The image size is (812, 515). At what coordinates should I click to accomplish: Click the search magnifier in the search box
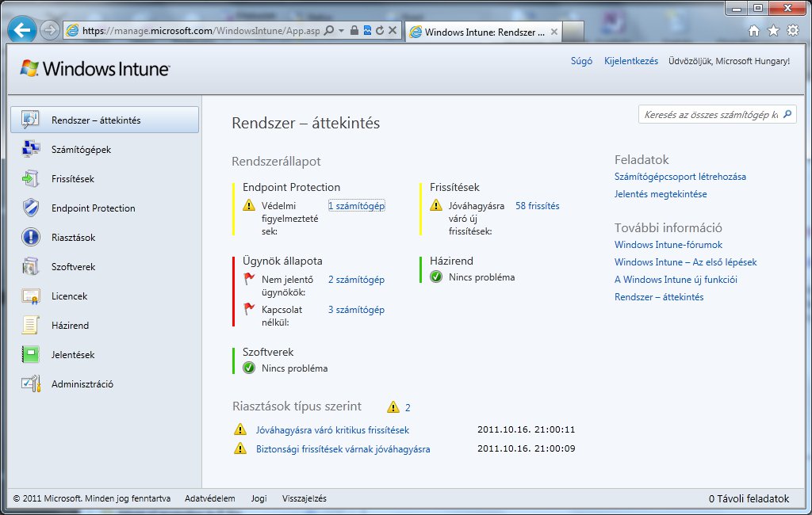click(x=787, y=114)
